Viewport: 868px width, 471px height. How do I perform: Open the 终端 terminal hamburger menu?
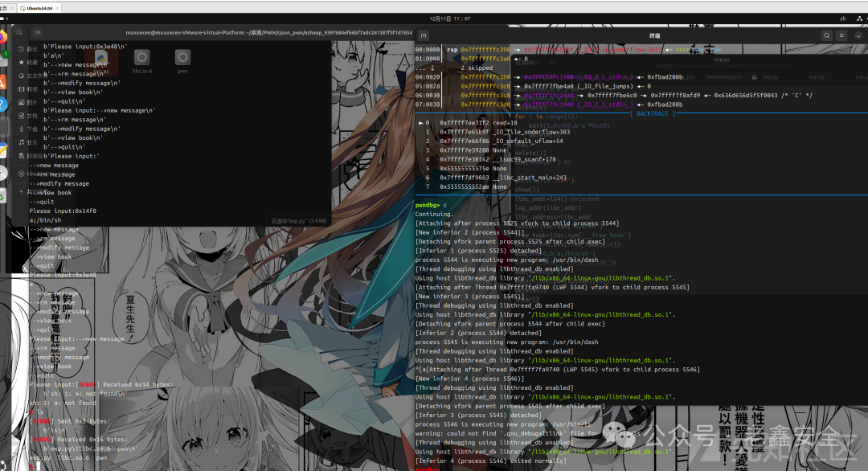pyautogui.click(x=841, y=35)
